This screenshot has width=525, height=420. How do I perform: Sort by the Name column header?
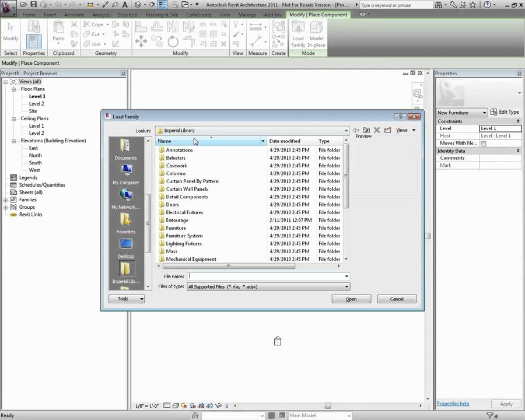[x=208, y=141]
